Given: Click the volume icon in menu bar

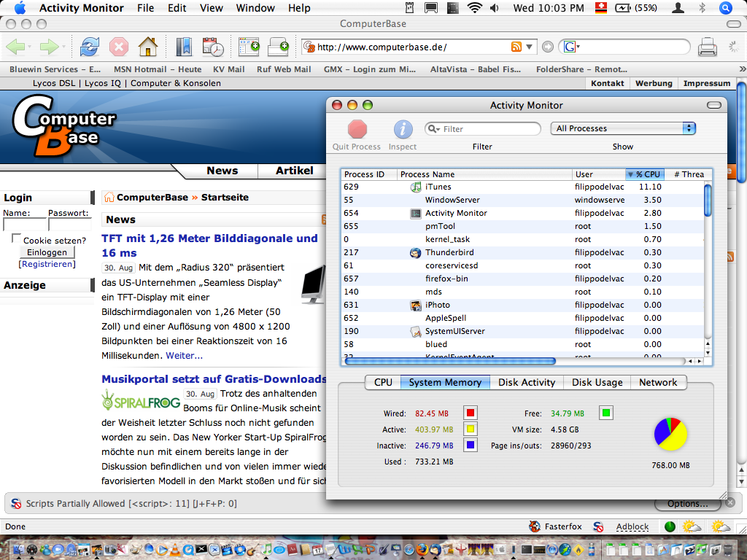Looking at the screenshot, I should tap(495, 7).
